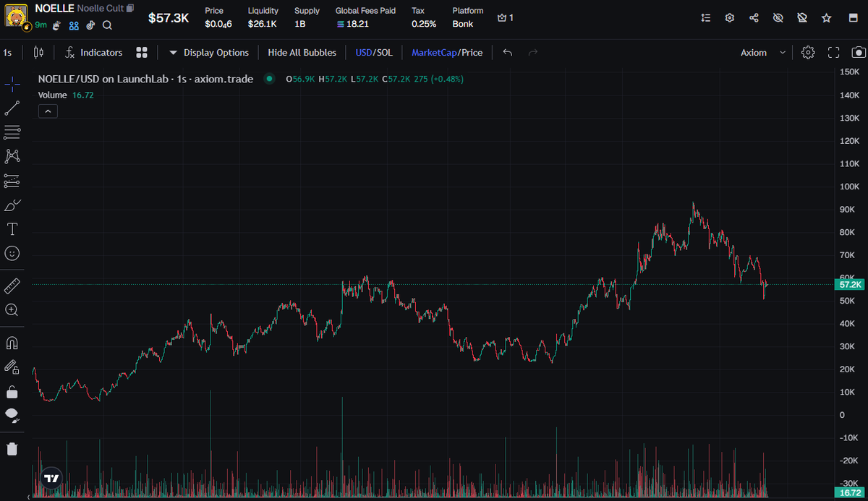Open the blue community people icon
868x501 pixels.
(74, 25)
